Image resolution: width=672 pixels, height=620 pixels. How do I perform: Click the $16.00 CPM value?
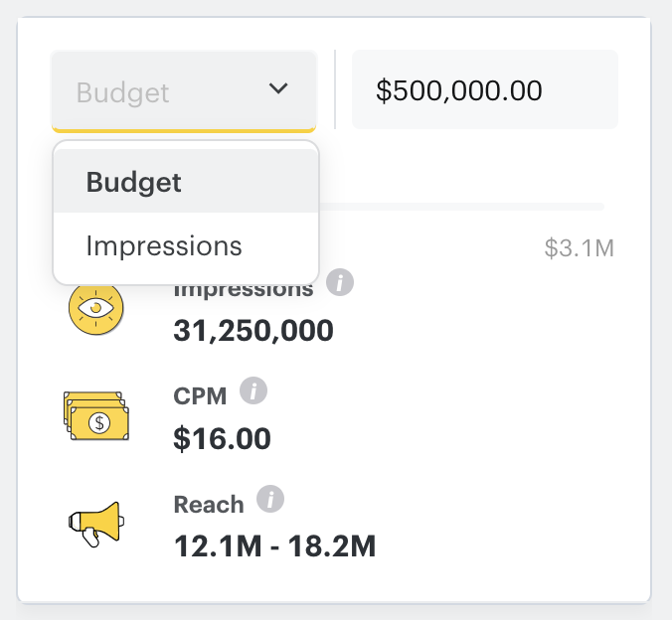pyautogui.click(x=222, y=437)
